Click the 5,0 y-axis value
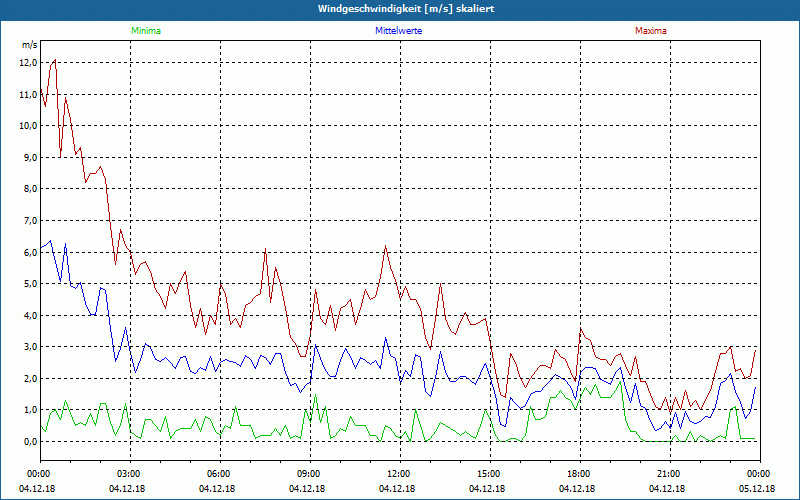 (31, 284)
